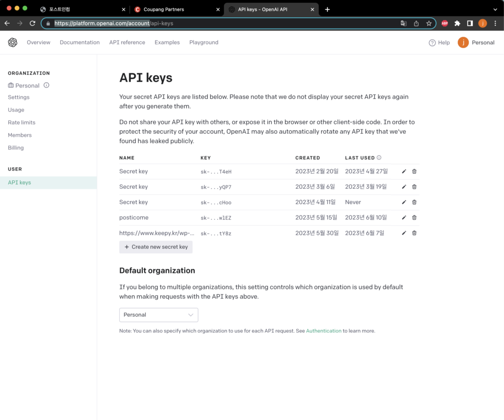View the Usage page
The height and width of the screenshot is (420, 504).
pyautogui.click(x=16, y=110)
